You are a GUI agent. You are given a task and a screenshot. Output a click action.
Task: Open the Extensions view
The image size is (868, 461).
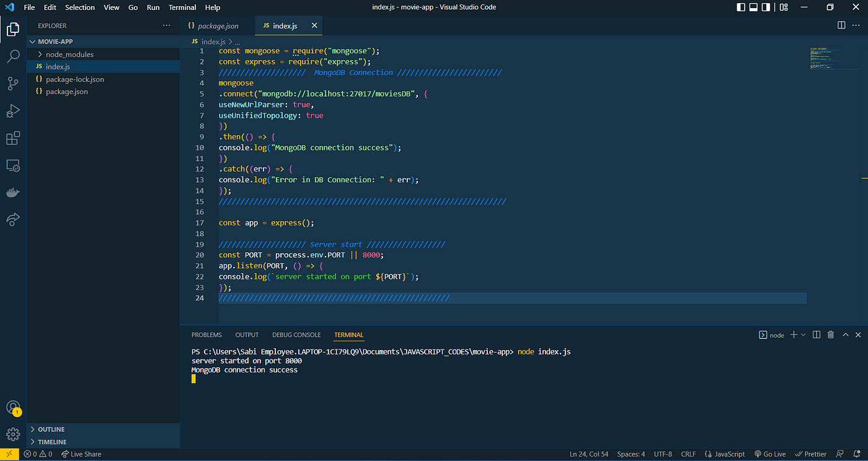13,138
